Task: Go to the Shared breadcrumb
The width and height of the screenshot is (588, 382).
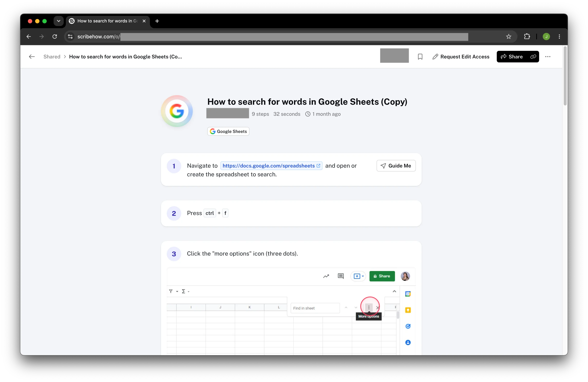Action: (52, 57)
